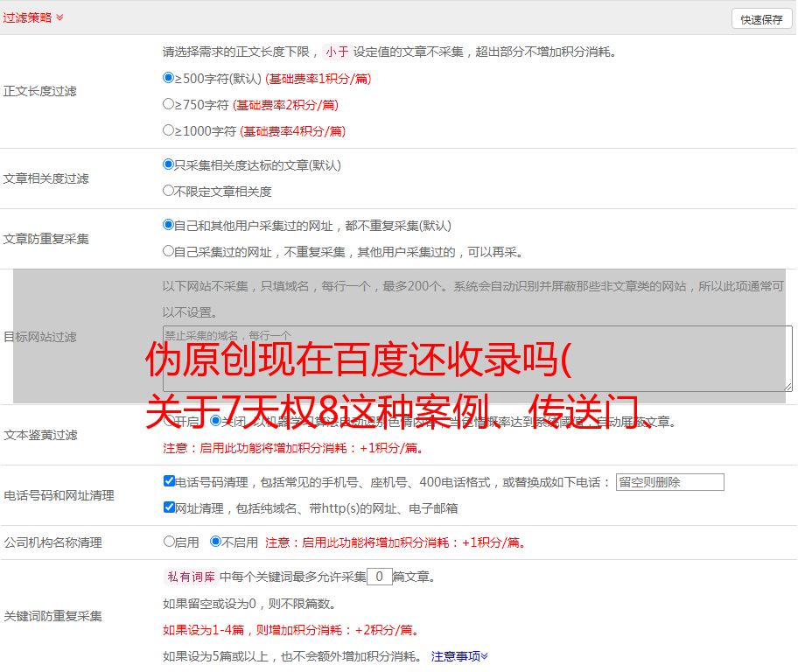Select 只采集相关度达标的文章 option
This screenshot has height=672, width=798.
169,164
